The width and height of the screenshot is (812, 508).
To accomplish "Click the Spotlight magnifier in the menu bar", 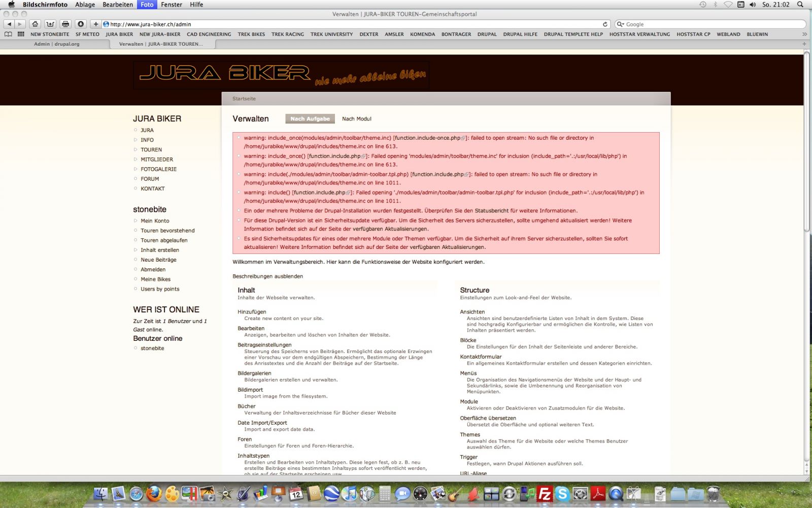I will coord(800,5).
